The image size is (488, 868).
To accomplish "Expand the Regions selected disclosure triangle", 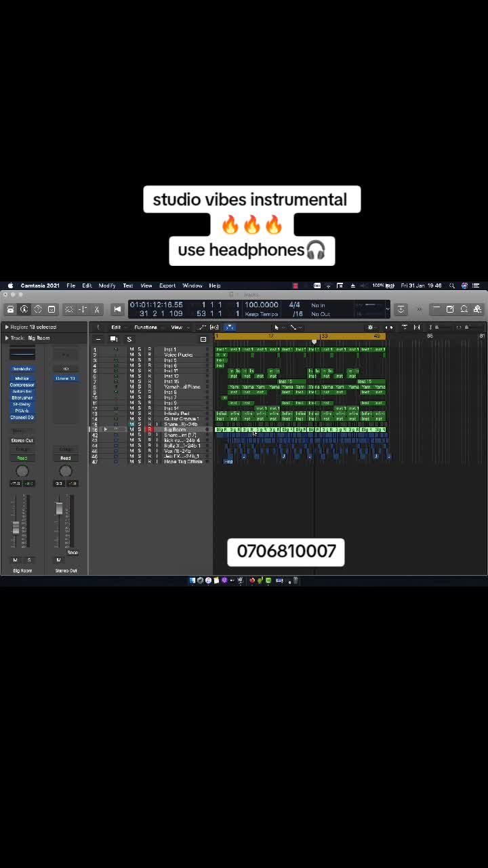I will 7,328.
